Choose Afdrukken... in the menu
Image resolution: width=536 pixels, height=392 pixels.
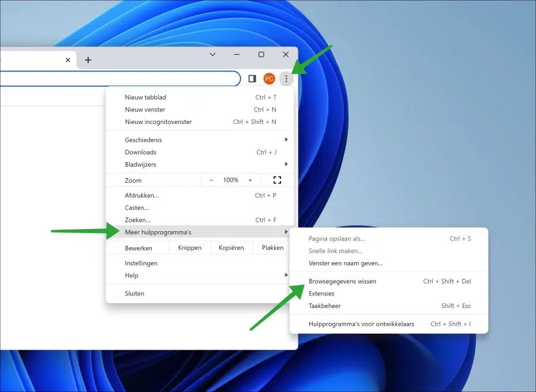(200, 195)
